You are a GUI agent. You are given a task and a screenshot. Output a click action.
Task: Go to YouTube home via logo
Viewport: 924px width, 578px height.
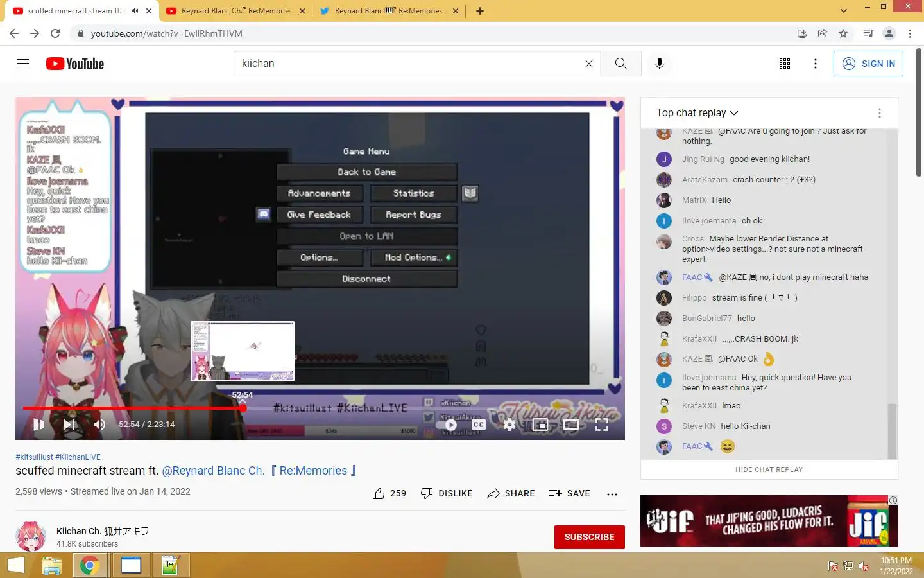75,64
